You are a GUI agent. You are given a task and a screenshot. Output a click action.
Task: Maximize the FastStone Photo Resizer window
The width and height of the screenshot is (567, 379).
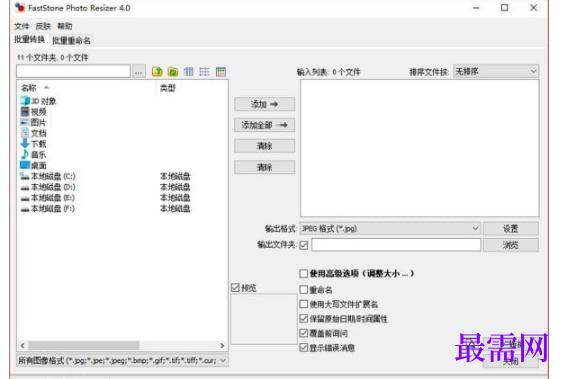(x=504, y=8)
